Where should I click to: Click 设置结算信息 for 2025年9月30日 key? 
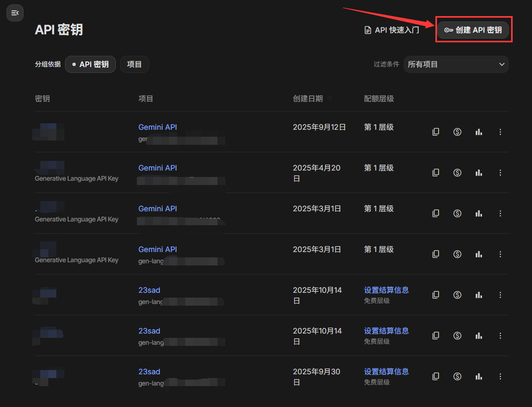coord(386,372)
